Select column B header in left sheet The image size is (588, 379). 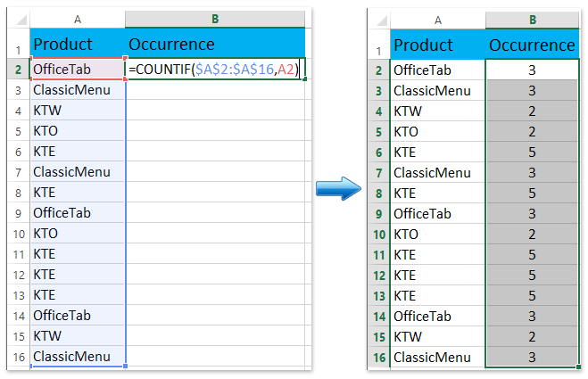pyautogui.click(x=216, y=19)
